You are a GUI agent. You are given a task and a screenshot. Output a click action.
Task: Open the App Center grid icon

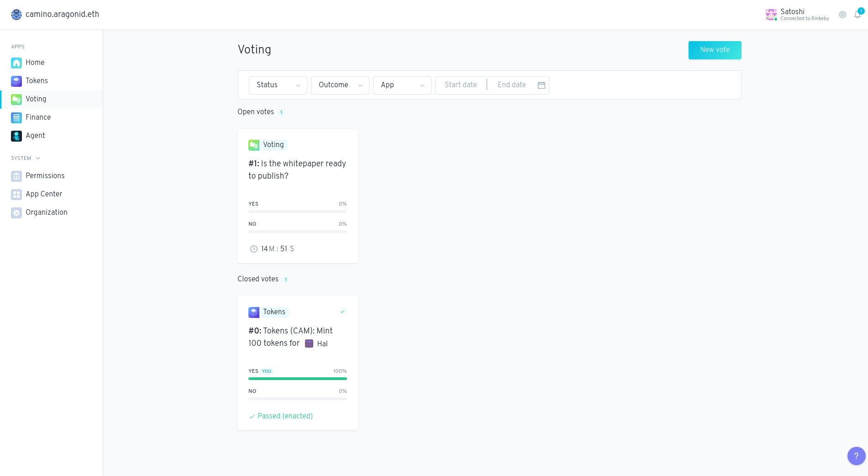[x=16, y=194]
